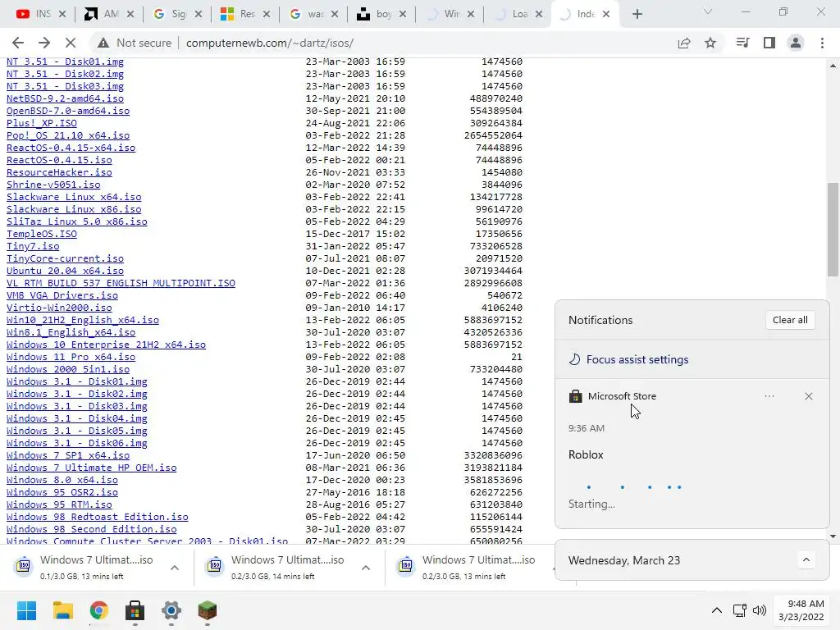Viewport: 840px width, 630px height.
Task: Clear all notifications
Action: (790, 320)
